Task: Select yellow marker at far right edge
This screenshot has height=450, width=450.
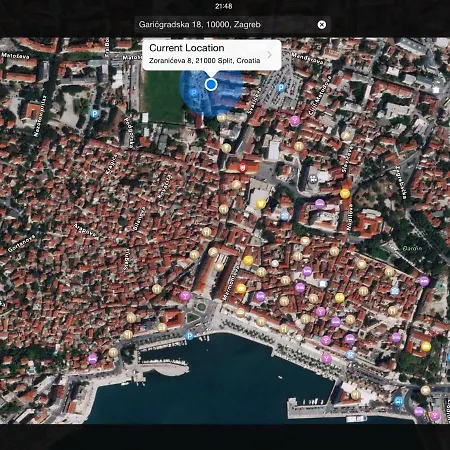Action: (426, 347)
